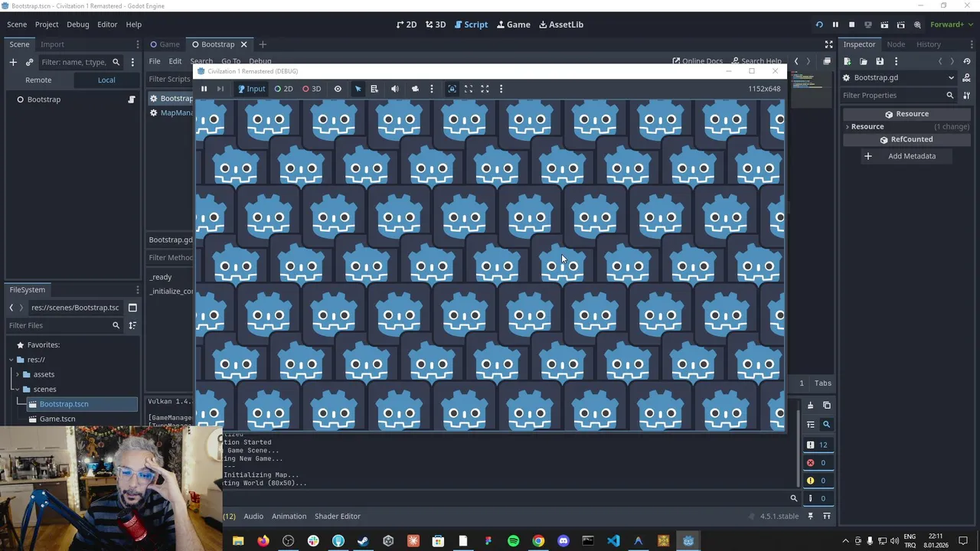Viewport: 980px width, 551px height.
Task: Open documentation for this object icon
Action: point(966,77)
